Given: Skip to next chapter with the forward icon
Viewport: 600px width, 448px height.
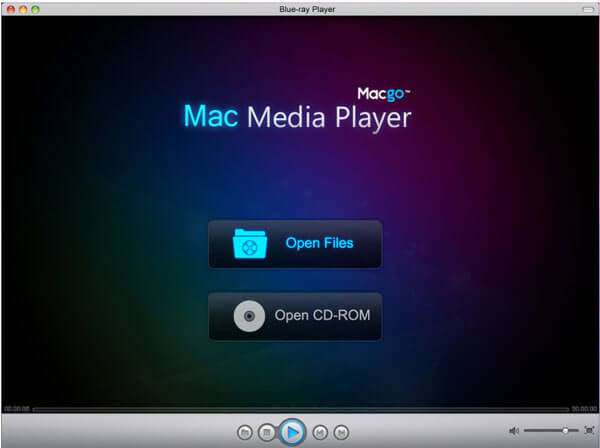Looking at the screenshot, I should click(x=341, y=433).
